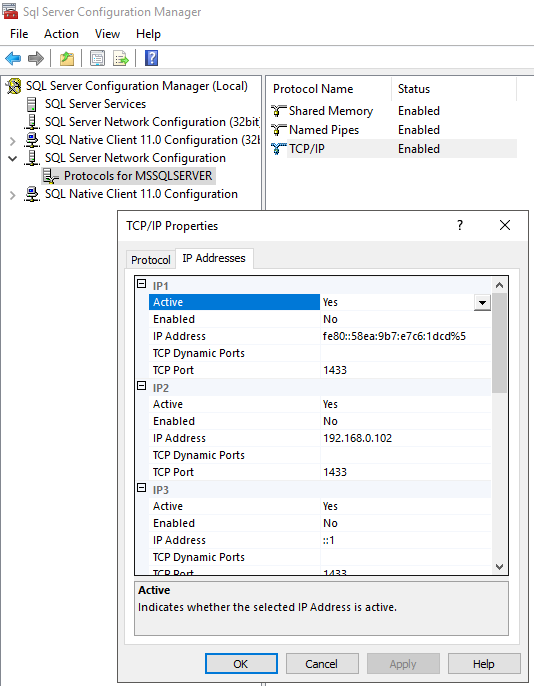
Task: Collapse the SQL Server Network Configuration node
Action: click(x=13, y=158)
